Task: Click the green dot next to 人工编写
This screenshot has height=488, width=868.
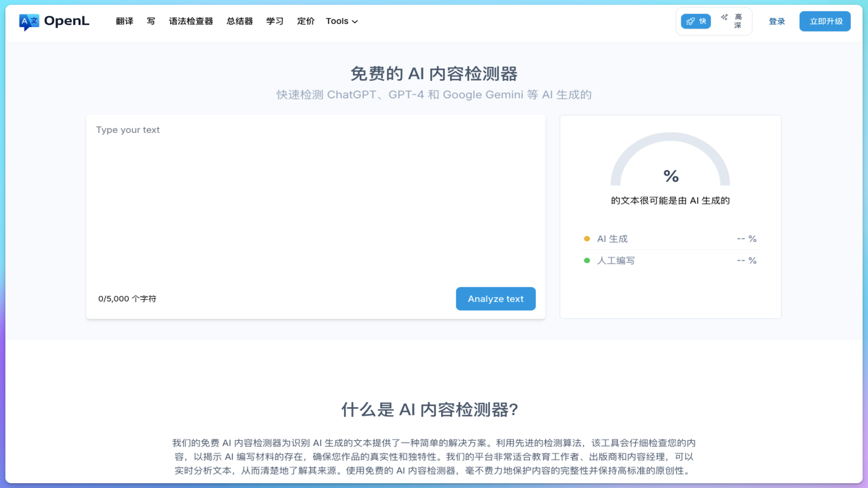Action: [x=587, y=260]
